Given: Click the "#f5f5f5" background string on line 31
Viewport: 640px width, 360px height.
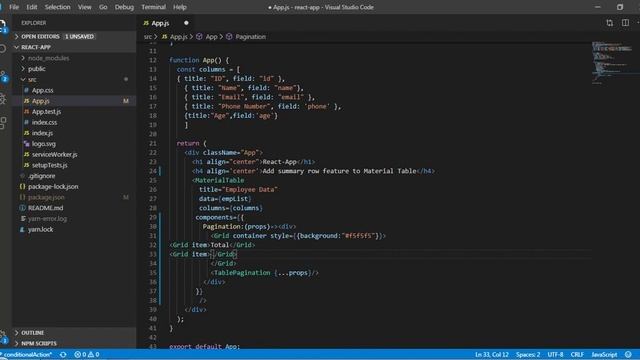Looking at the screenshot, I should tap(358, 236).
